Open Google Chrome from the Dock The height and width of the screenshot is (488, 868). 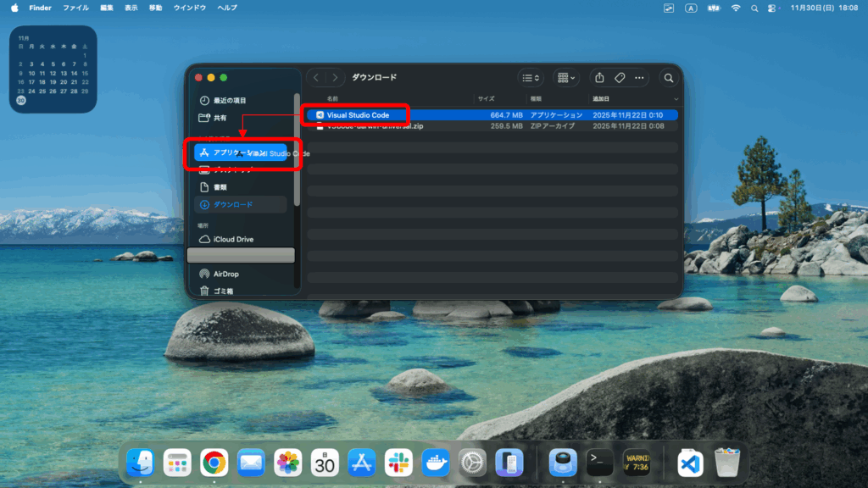214,463
